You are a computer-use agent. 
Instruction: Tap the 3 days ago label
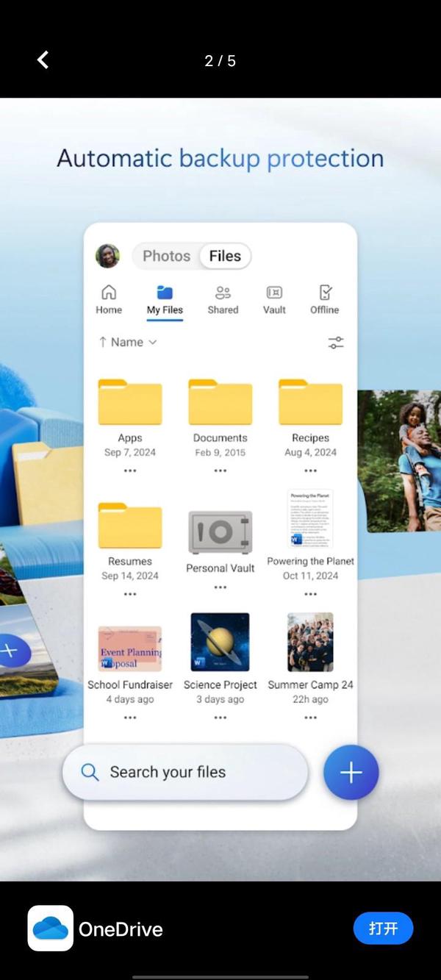220,699
